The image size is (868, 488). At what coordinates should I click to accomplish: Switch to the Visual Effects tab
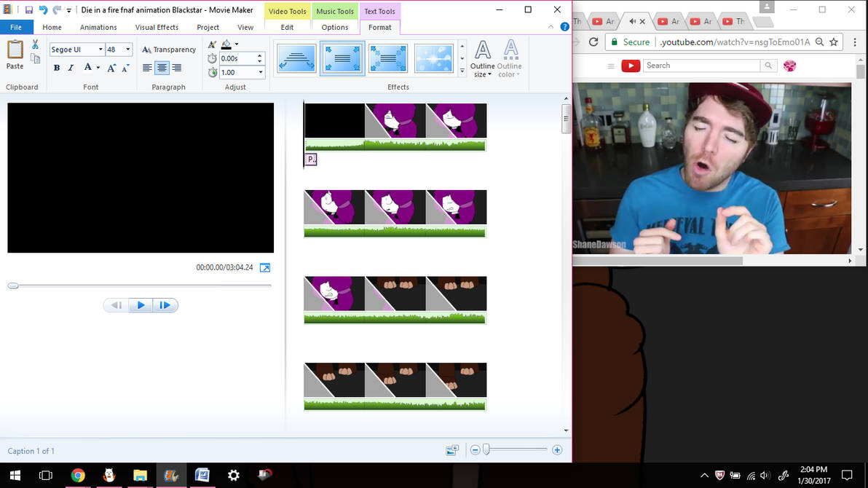[x=157, y=27]
